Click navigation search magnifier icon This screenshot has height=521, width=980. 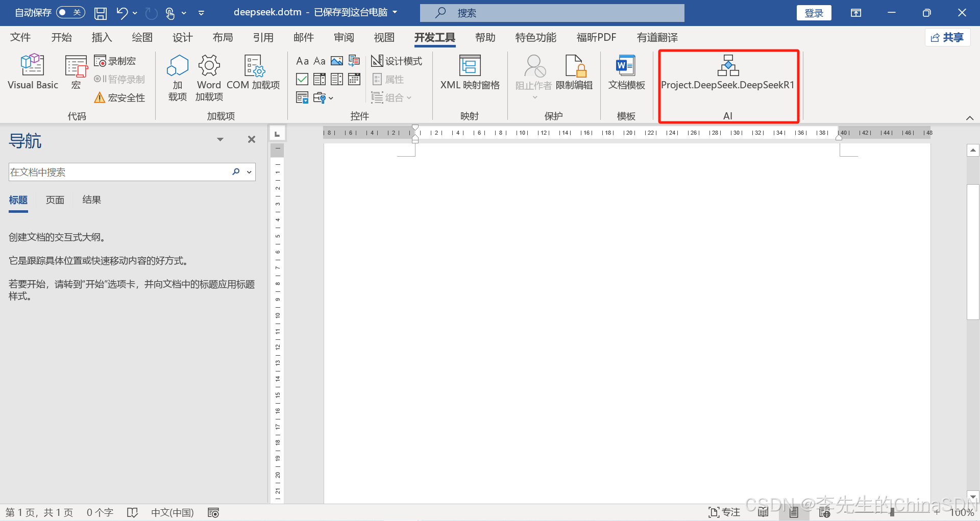(x=236, y=172)
